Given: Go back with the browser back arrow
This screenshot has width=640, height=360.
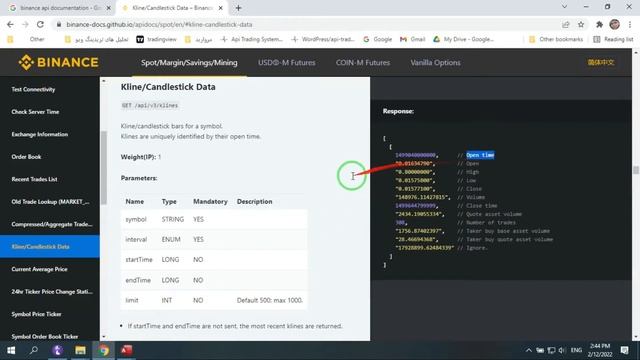Looking at the screenshot, I should point(10,24).
